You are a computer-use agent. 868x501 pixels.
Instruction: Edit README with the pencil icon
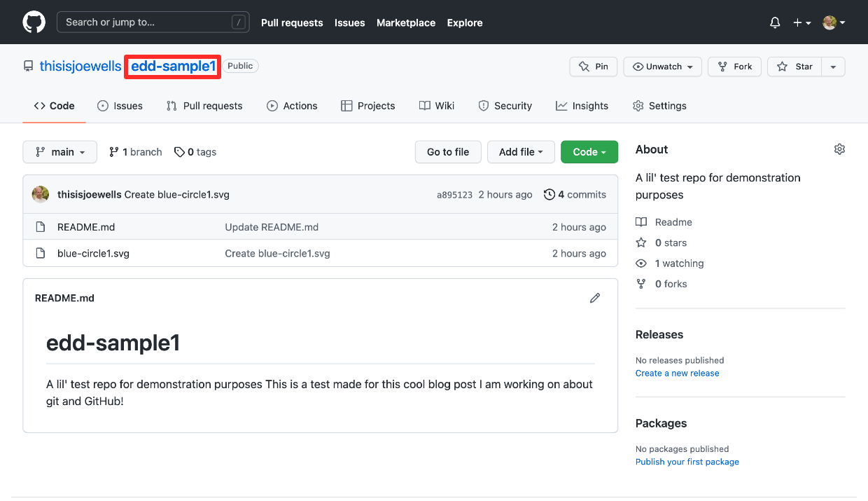(595, 298)
